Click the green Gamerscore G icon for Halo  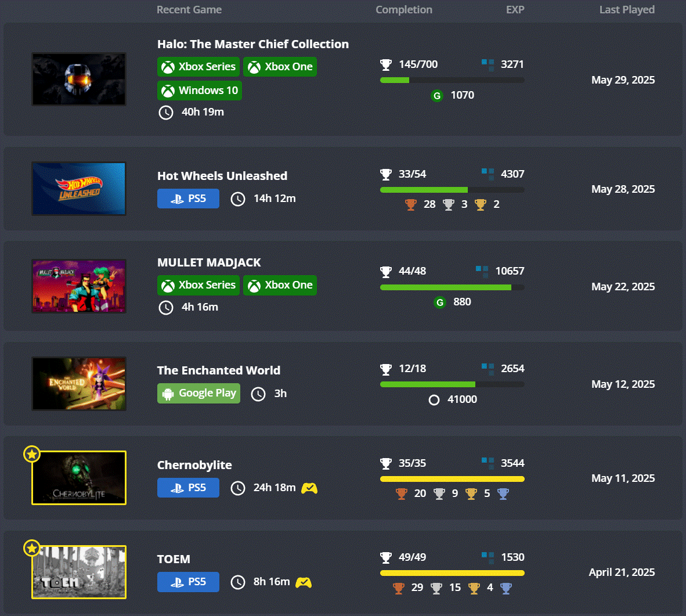(x=437, y=96)
